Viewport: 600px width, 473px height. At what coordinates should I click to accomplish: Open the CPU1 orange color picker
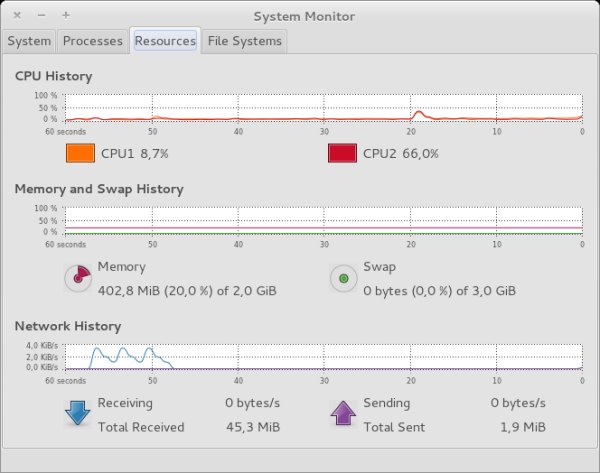[x=79, y=154]
